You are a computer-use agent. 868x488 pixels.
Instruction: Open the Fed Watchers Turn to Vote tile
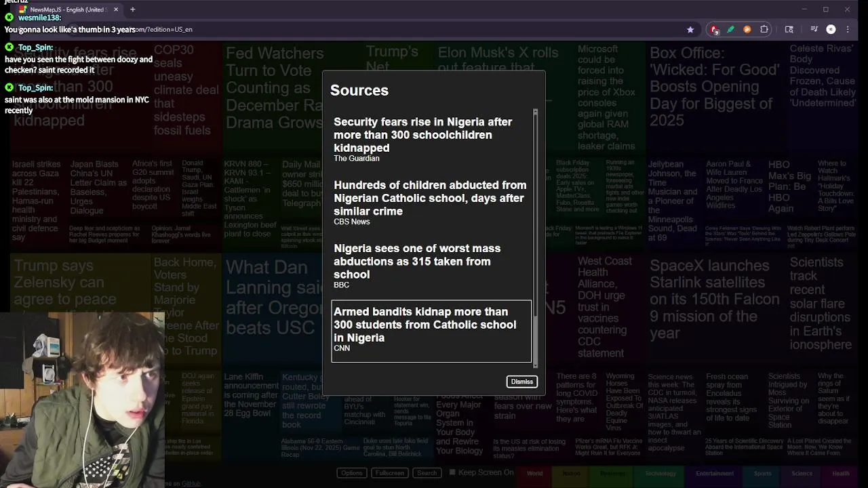point(273,100)
